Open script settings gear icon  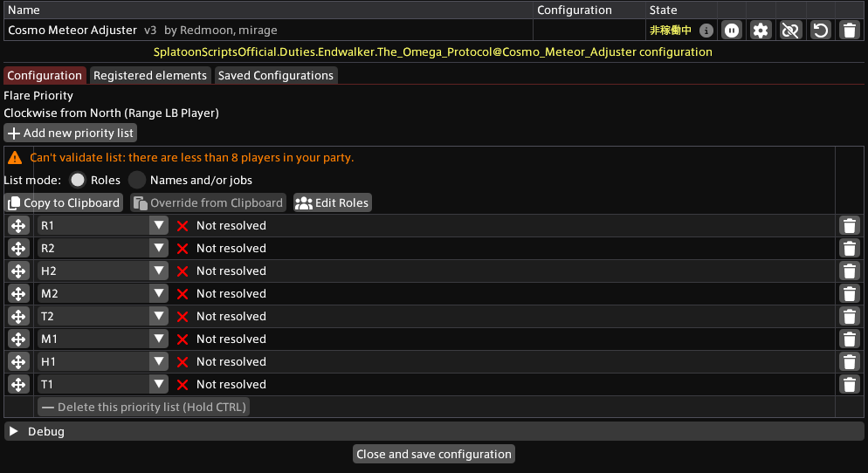click(x=761, y=30)
